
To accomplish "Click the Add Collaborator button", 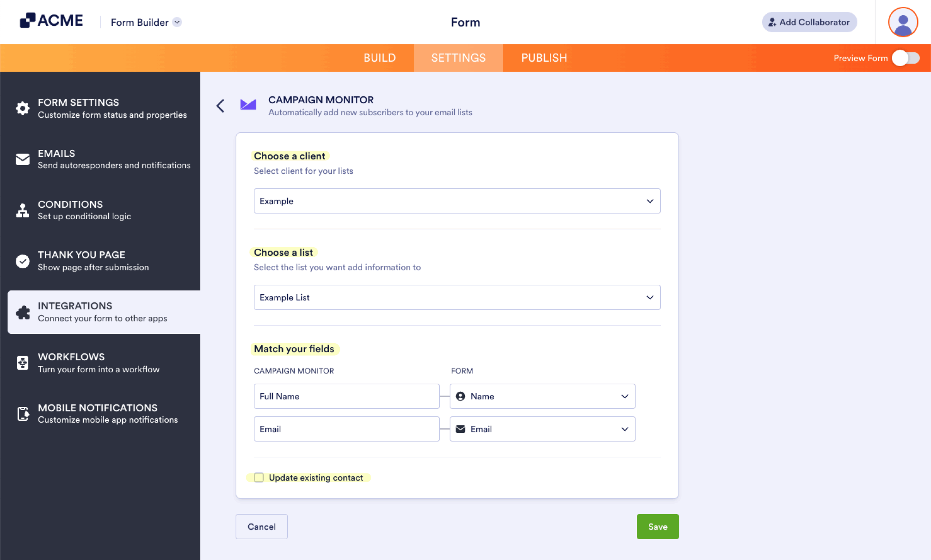I will tap(809, 22).
